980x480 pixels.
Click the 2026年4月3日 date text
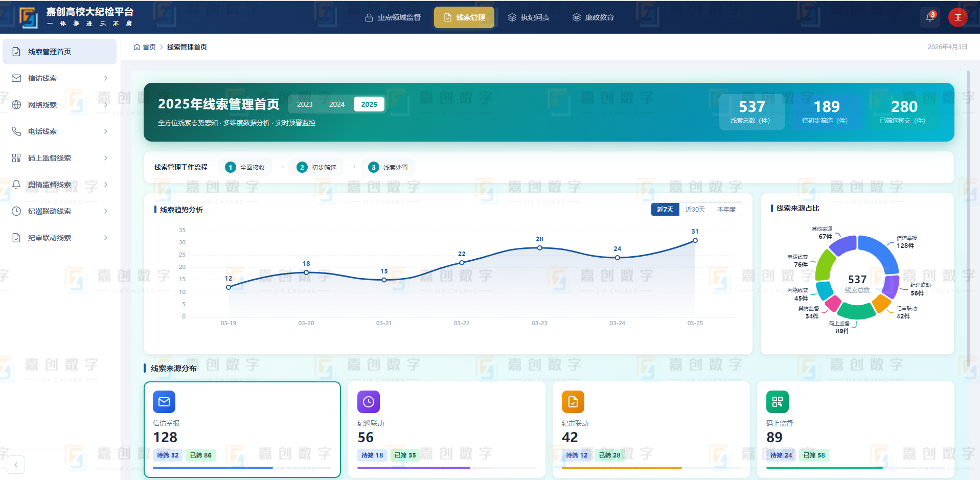[947, 47]
